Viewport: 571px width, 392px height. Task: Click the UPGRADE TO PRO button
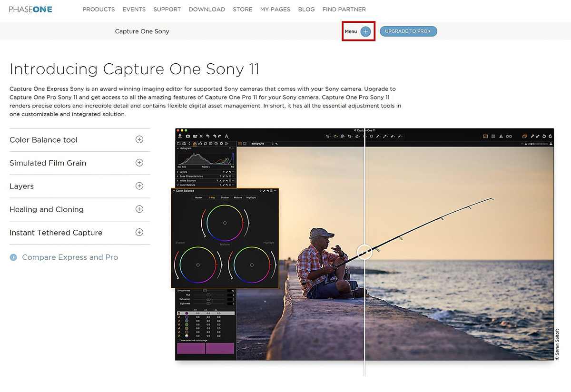click(x=408, y=31)
